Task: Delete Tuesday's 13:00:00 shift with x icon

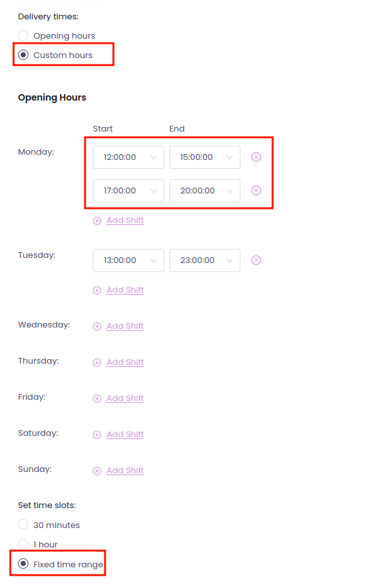Action: click(256, 260)
